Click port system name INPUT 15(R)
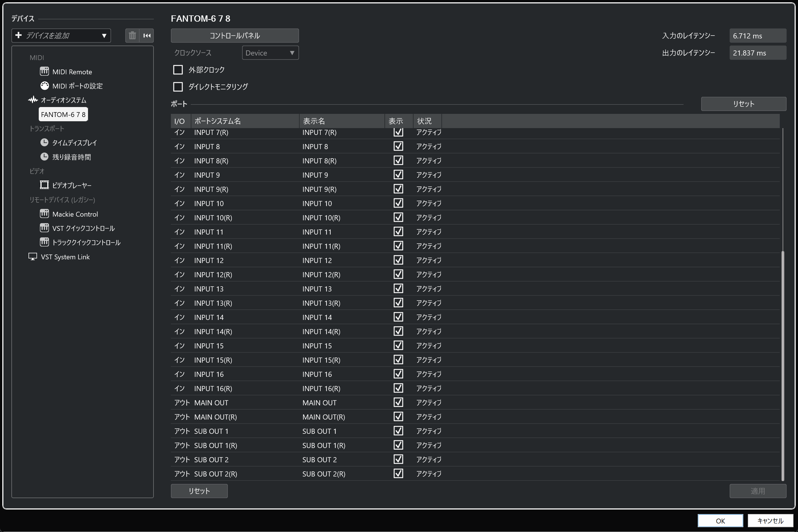 pyautogui.click(x=213, y=360)
